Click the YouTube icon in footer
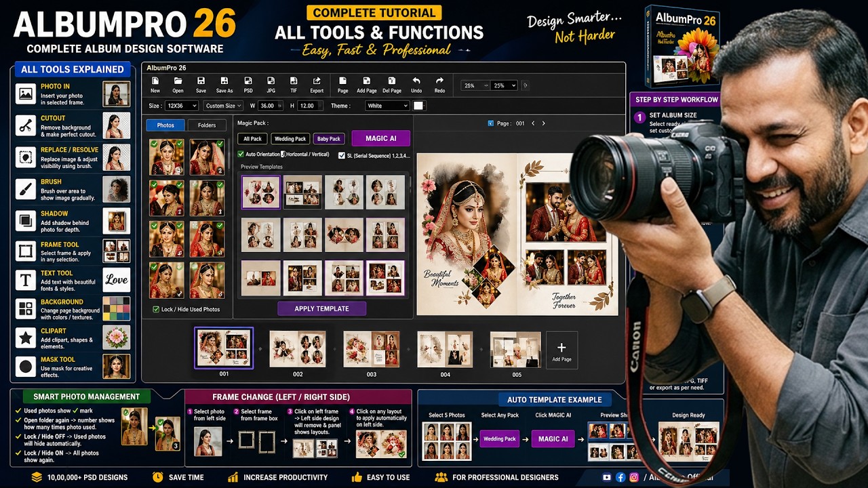 coord(607,477)
